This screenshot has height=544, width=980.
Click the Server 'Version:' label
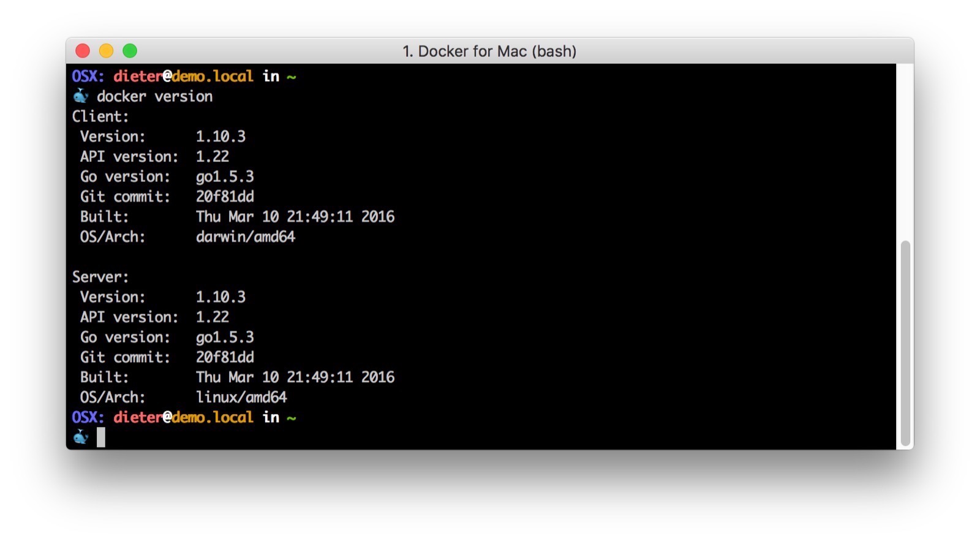coord(113,297)
